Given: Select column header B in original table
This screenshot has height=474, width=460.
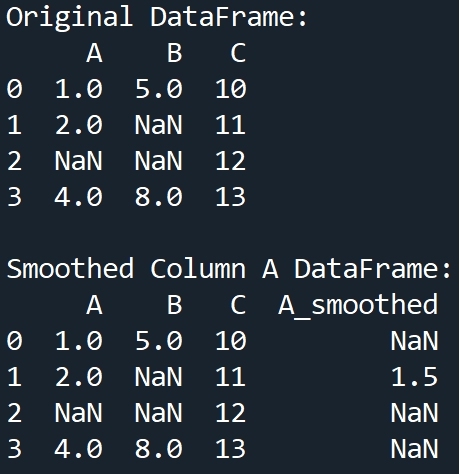Looking at the screenshot, I should click(175, 53).
